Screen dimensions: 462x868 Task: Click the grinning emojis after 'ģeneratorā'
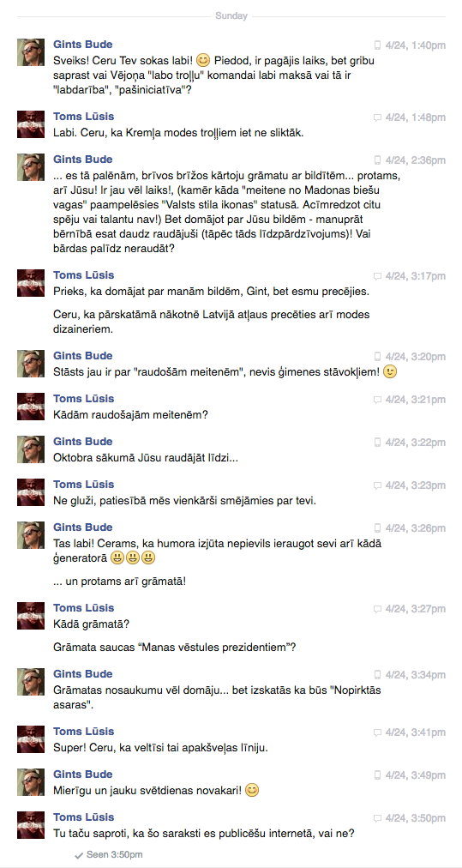click(132, 558)
